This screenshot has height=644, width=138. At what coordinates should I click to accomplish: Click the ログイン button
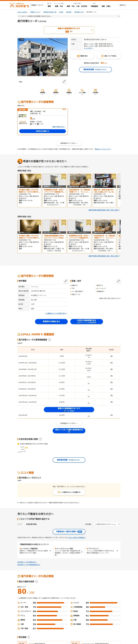point(123,5)
